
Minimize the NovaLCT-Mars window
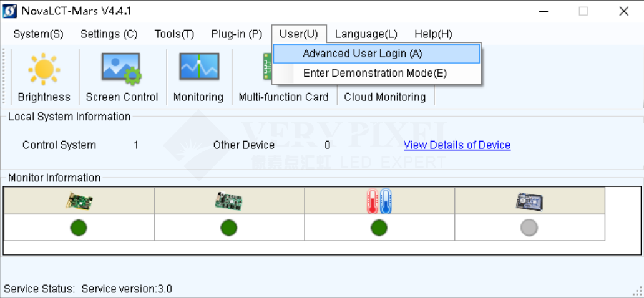pyautogui.click(x=544, y=11)
